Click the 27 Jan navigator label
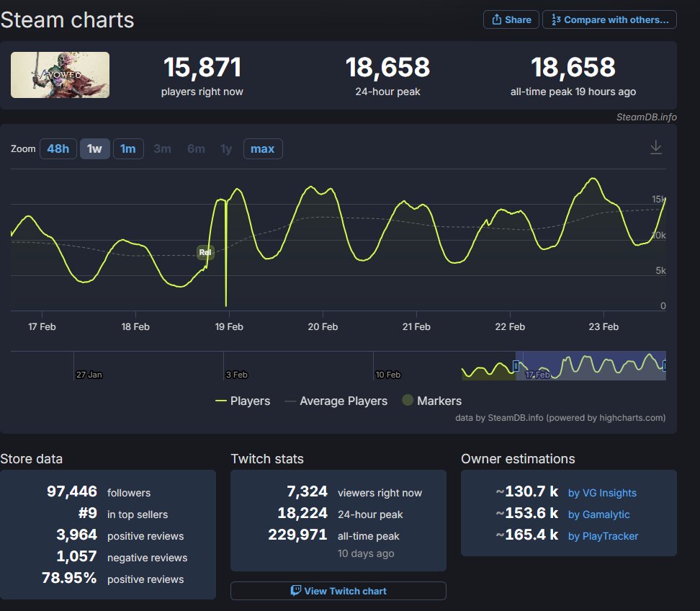This screenshot has height=611, width=700. 89,375
